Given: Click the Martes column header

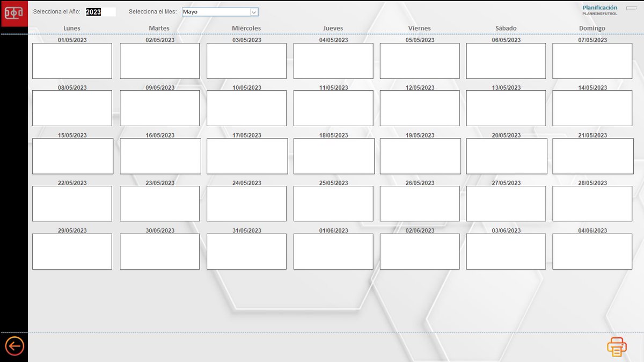Looking at the screenshot, I should pos(159,28).
